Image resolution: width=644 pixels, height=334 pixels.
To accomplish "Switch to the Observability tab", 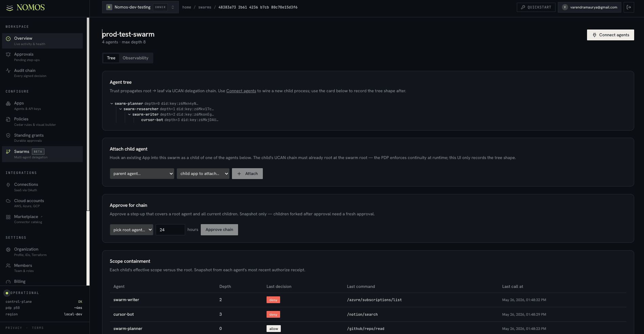I will [x=135, y=58].
